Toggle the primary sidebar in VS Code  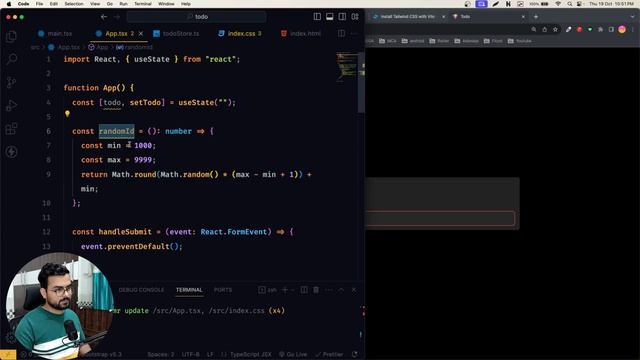(x=317, y=17)
